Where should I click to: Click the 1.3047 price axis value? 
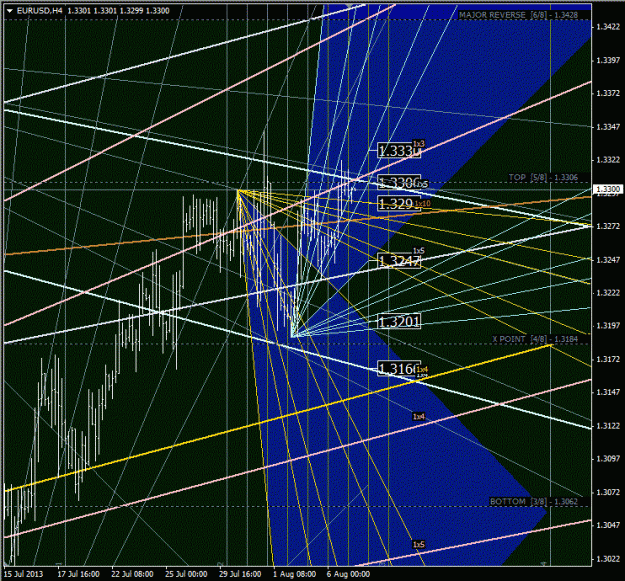coord(608,526)
